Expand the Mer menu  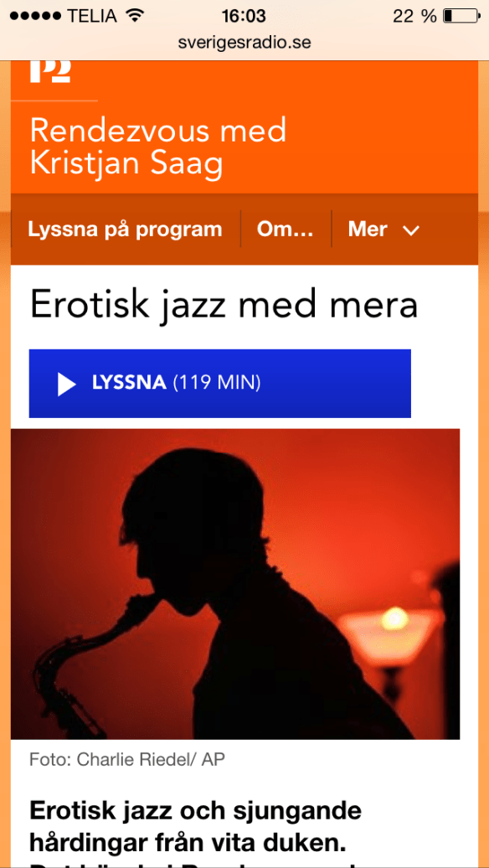(x=383, y=230)
